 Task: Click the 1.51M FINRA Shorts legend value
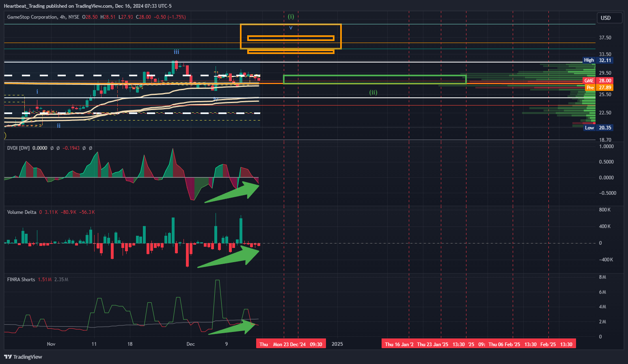coord(45,280)
